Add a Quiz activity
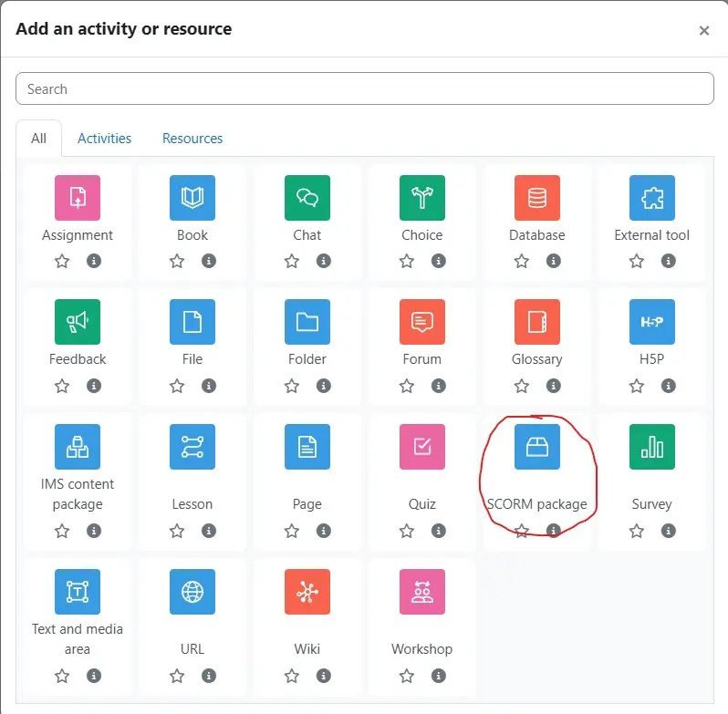Image resolution: width=728 pixels, height=714 pixels. pos(422,447)
